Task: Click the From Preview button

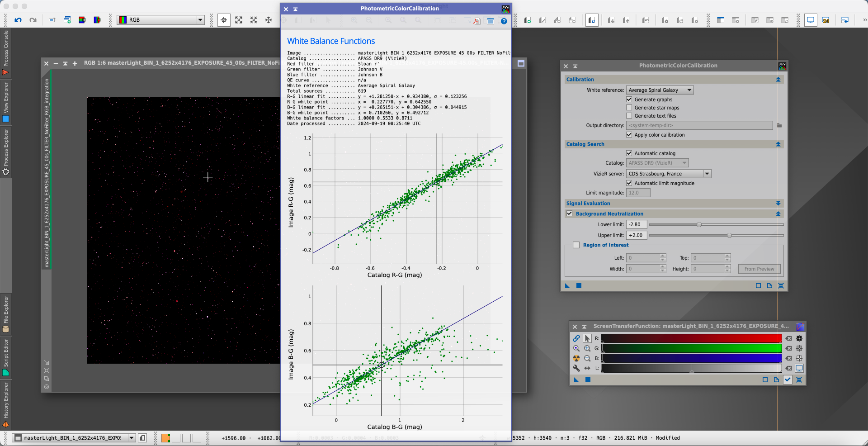Action: 759,269
